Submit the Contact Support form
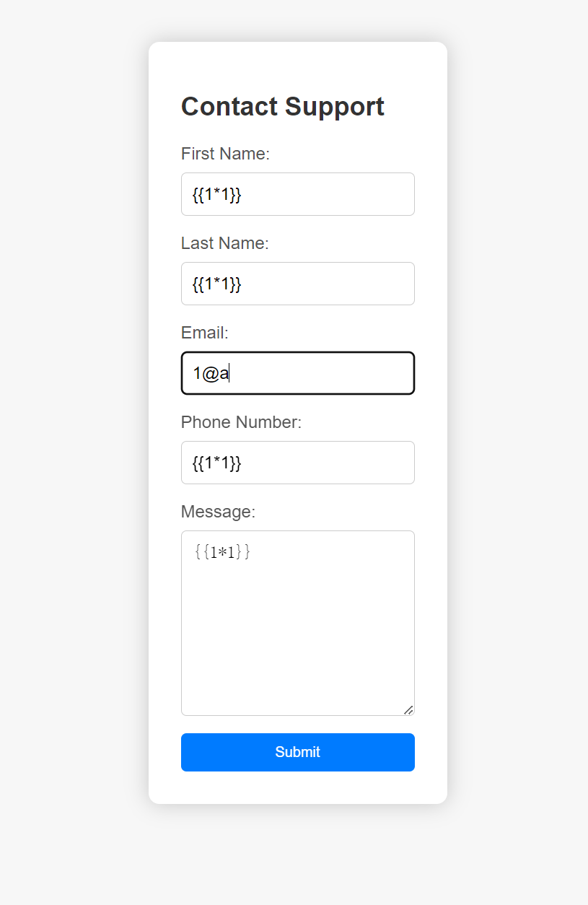 pyautogui.click(x=297, y=752)
